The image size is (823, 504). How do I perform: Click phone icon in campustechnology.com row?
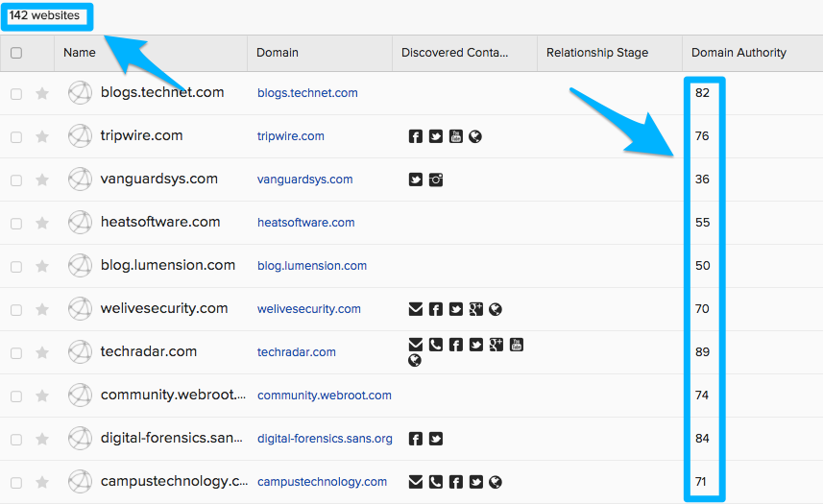(x=436, y=482)
